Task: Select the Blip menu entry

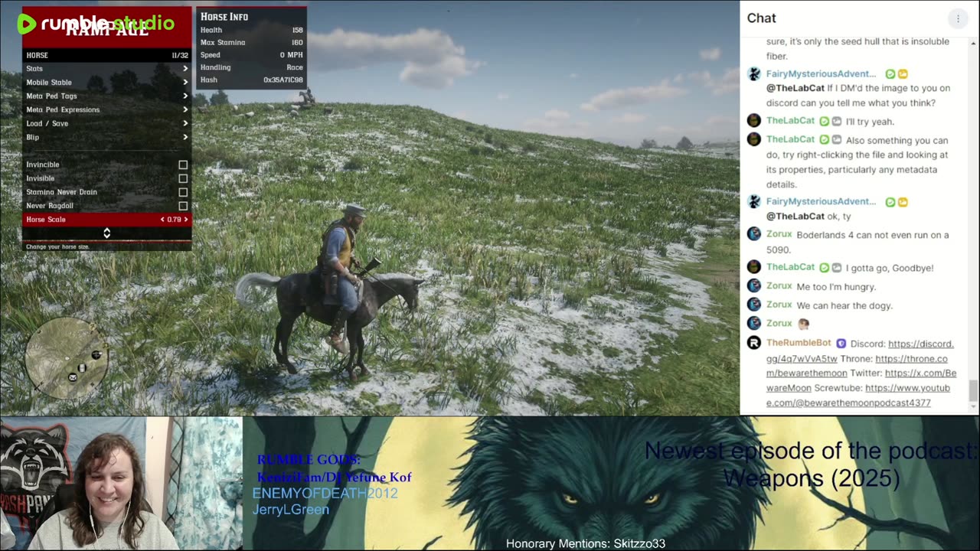Action: point(107,138)
